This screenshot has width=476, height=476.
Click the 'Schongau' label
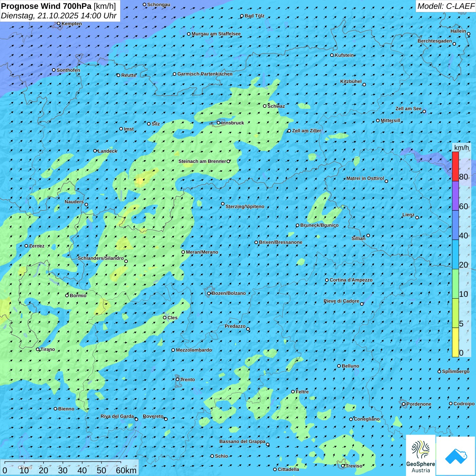tap(159, 4)
